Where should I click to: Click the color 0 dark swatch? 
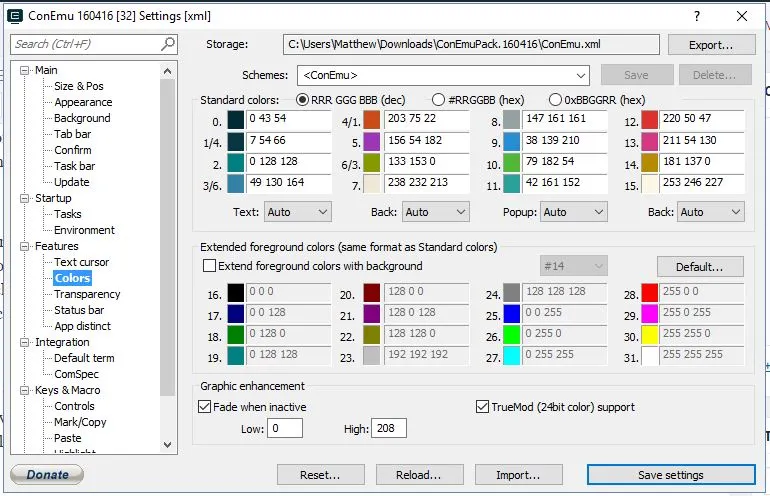[237, 120]
